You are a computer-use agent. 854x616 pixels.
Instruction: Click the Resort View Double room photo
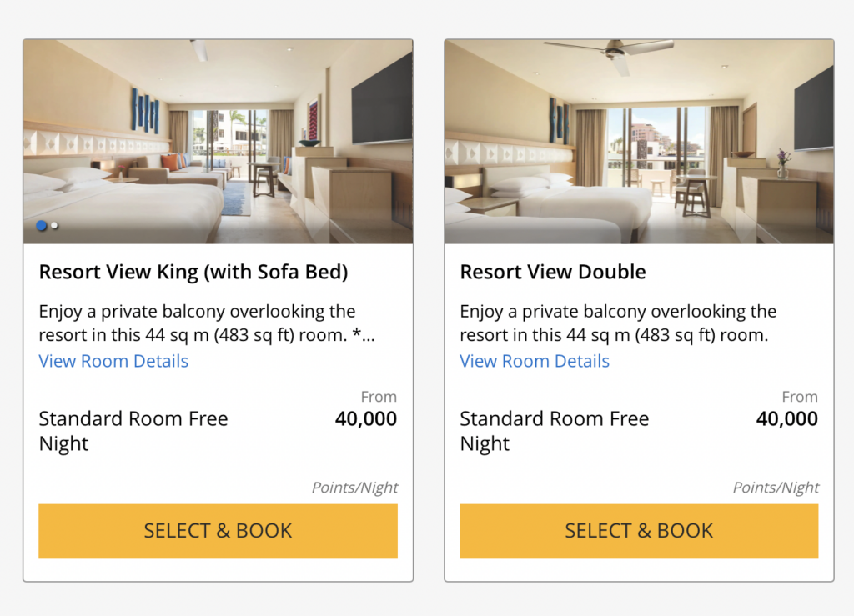point(639,140)
